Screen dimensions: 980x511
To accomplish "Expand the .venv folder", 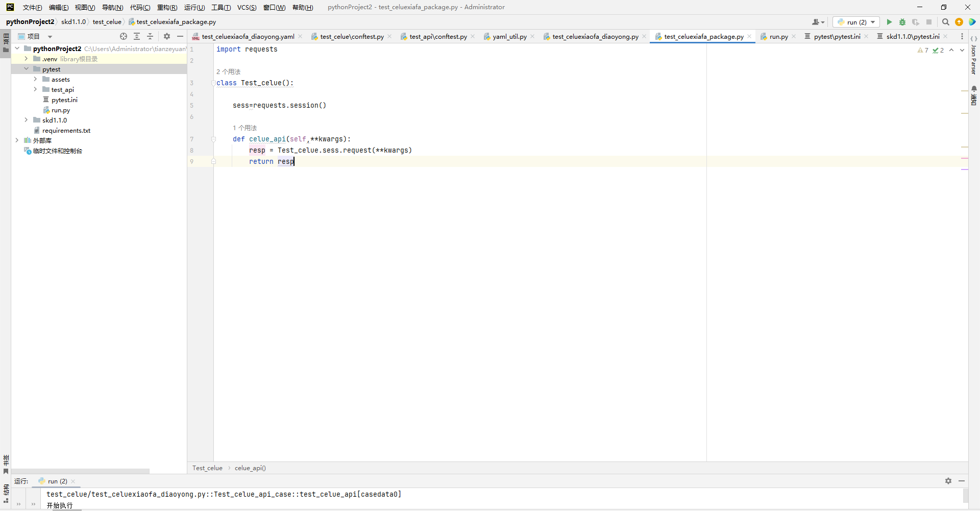I will point(26,59).
